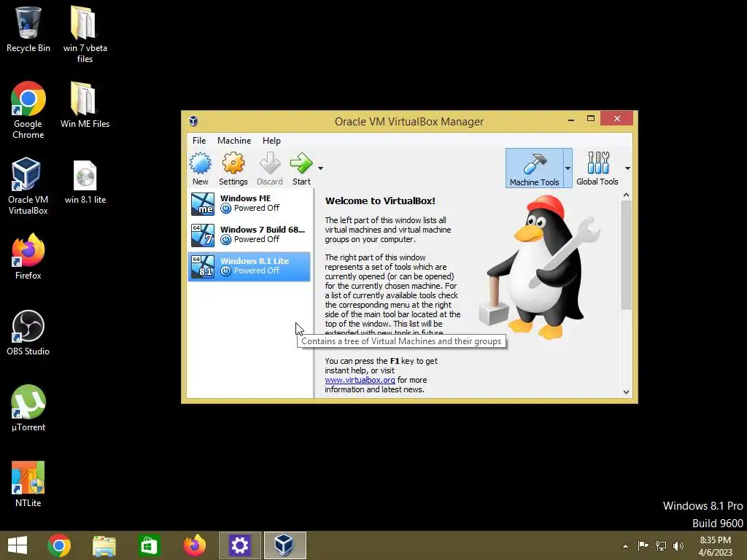Click the Discard toolbar button

tap(270, 168)
